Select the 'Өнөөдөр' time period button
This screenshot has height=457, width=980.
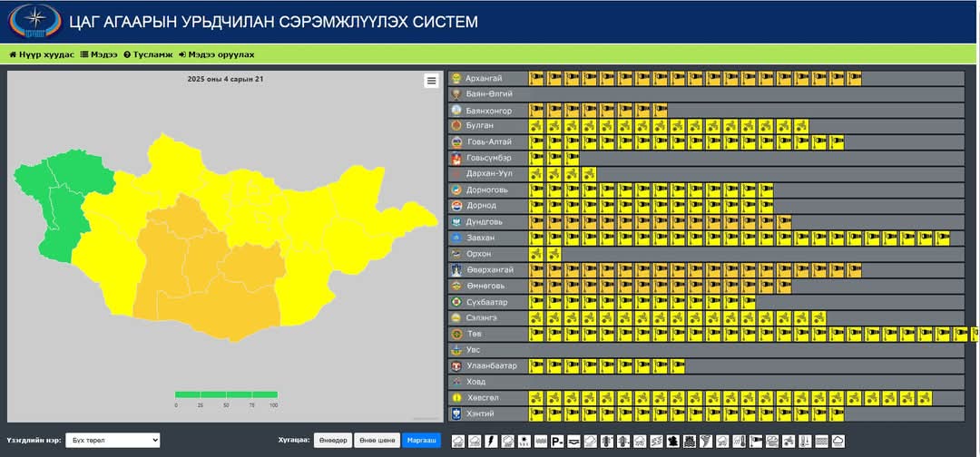(x=333, y=441)
